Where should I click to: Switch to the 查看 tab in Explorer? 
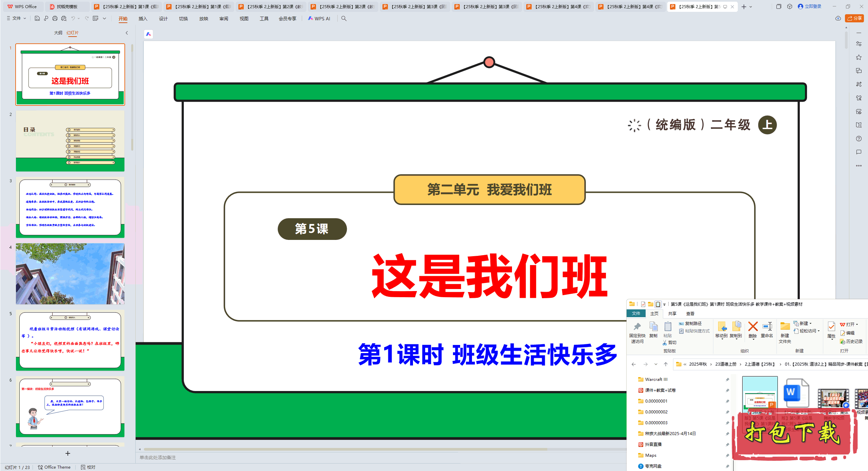pos(690,314)
